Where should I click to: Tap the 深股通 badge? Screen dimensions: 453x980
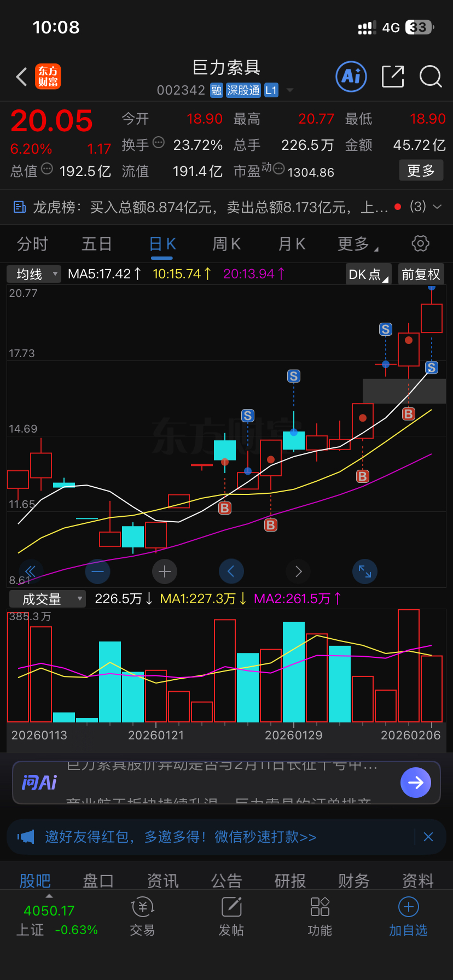point(243,90)
